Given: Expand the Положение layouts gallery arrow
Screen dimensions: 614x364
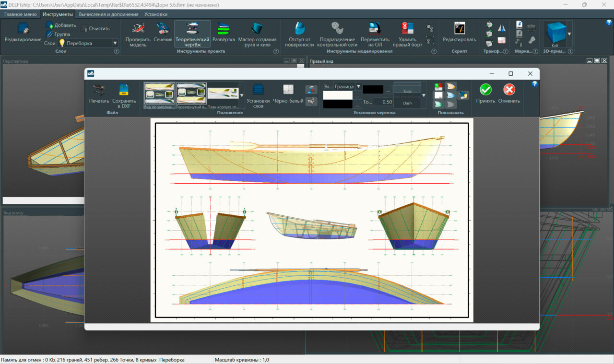Looking at the screenshot, I should point(242,95).
